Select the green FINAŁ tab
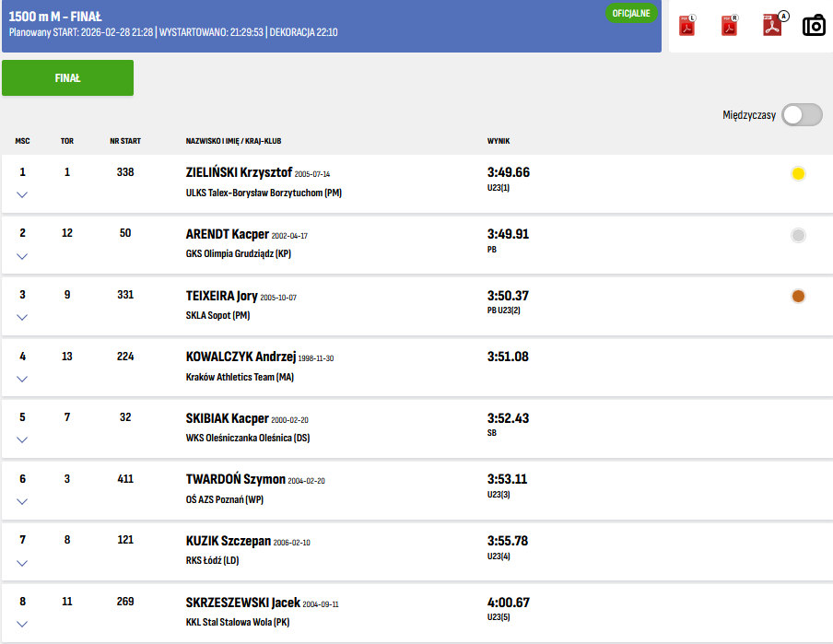This screenshot has height=644, width=833. pyautogui.click(x=67, y=78)
